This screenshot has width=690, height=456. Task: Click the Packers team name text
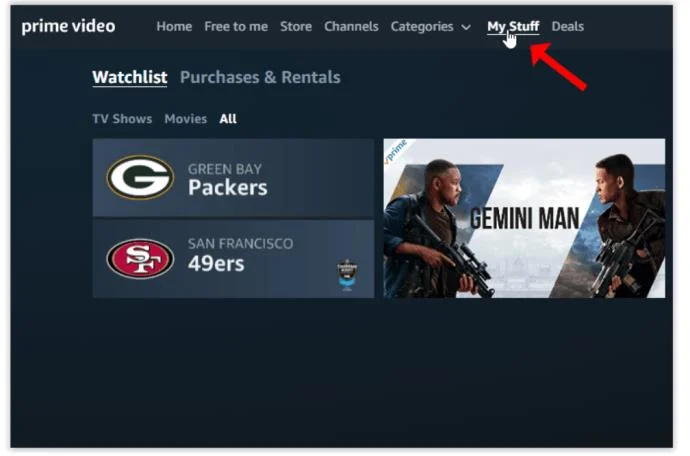(228, 188)
